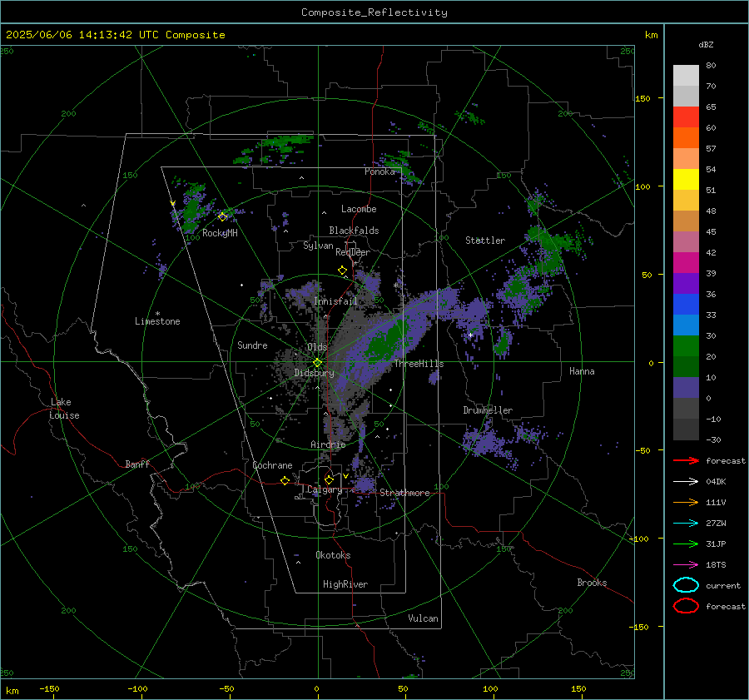Click the Banff city label
Image resolution: width=749 pixels, height=700 pixels.
pyautogui.click(x=137, y=464)
